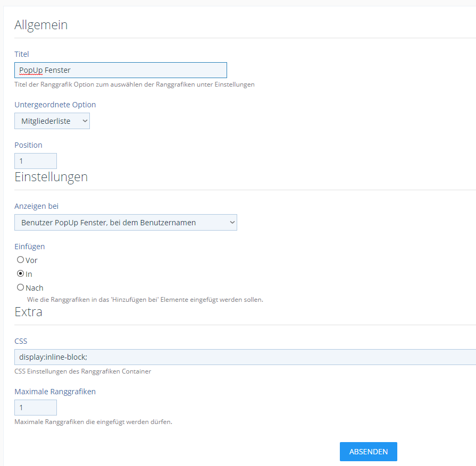Click the Allgemein section heading
The image size is (476, 466).
pyautogui.click(x=41, y=25)
